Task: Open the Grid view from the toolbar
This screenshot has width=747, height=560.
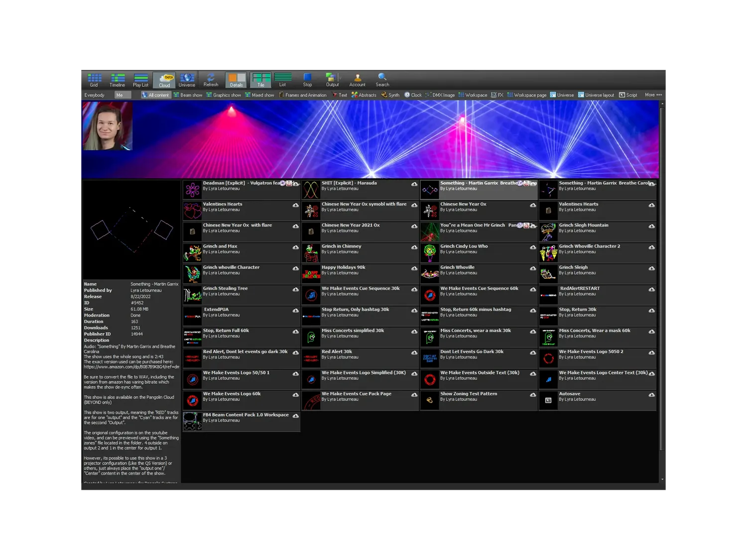Action: [94, 80]
